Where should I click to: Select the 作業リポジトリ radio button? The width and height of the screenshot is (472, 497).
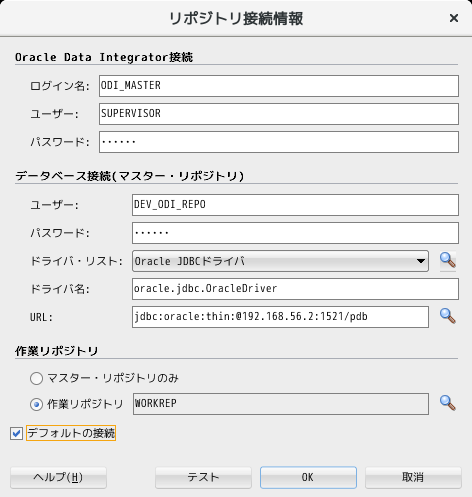36,404
